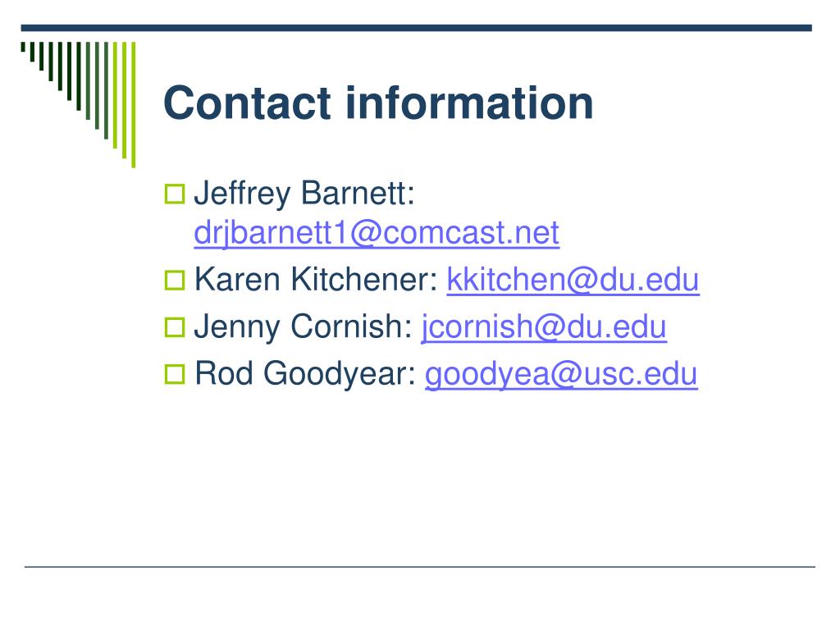Click the square bullet beside Jeffrey Barnett
Viewport: 840px width, 630px height.
(175, 194)
